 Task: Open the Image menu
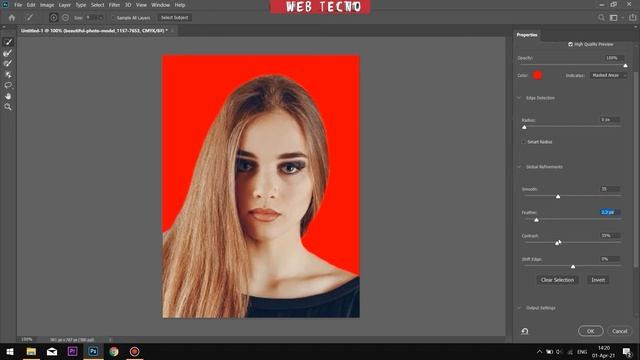tap(47, 5)
